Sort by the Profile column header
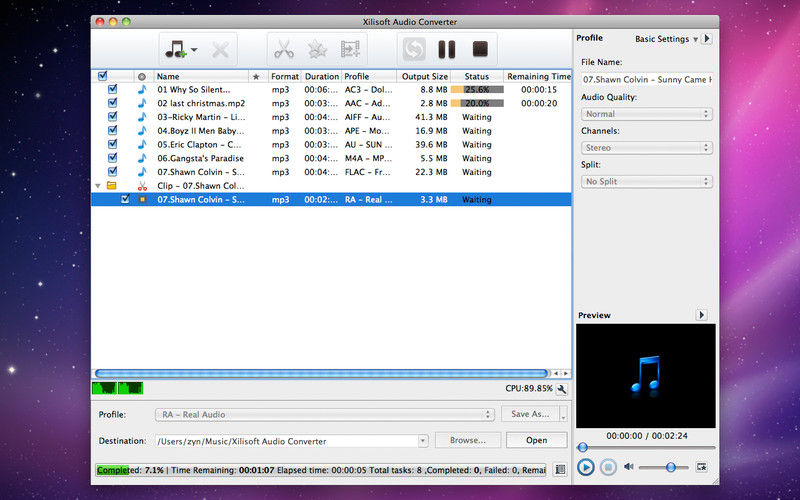The width and height of the screenshot is (800, 500). (369, 76)
